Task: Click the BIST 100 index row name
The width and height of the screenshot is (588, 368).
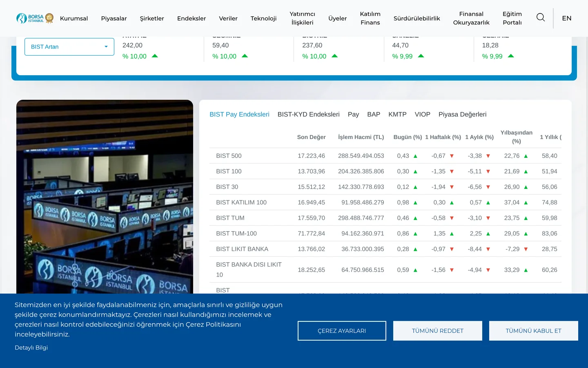Action: [229, 171]
